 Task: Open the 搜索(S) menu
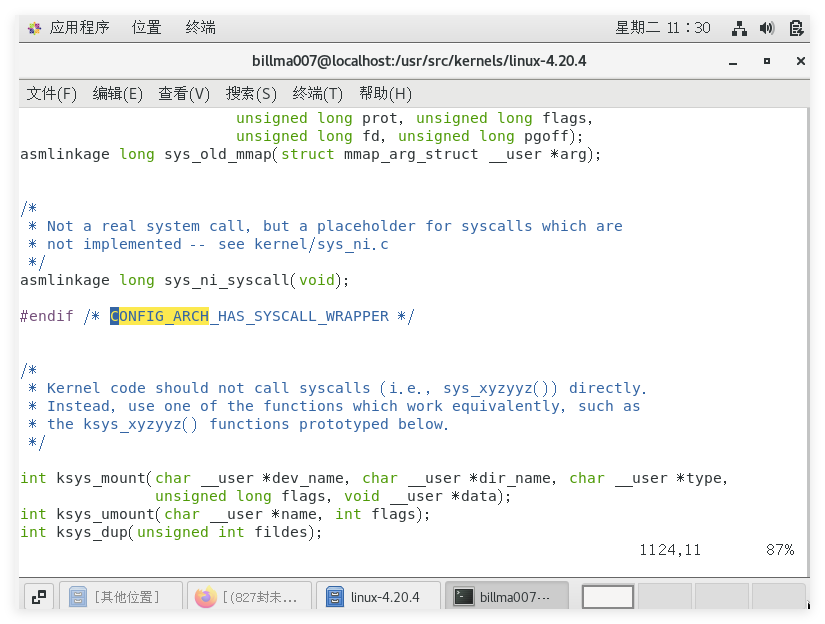[x=251, y=94]
